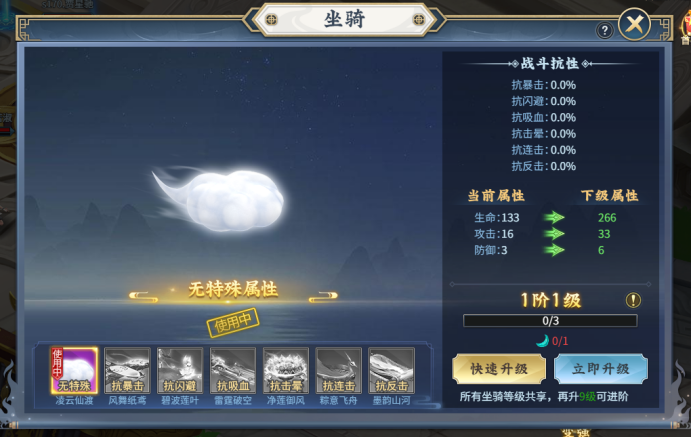The height and width of the screenshot is (437, 692).
Task: Click the 0/3 upgrade progress bar
Action: point(550,321)
